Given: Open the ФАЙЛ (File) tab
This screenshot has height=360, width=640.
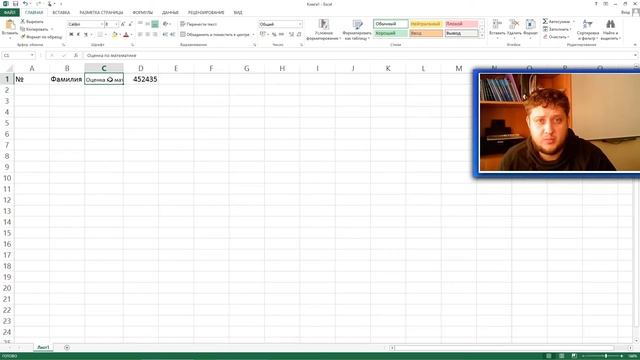Looking at the screenshot, I should [9, 12].
